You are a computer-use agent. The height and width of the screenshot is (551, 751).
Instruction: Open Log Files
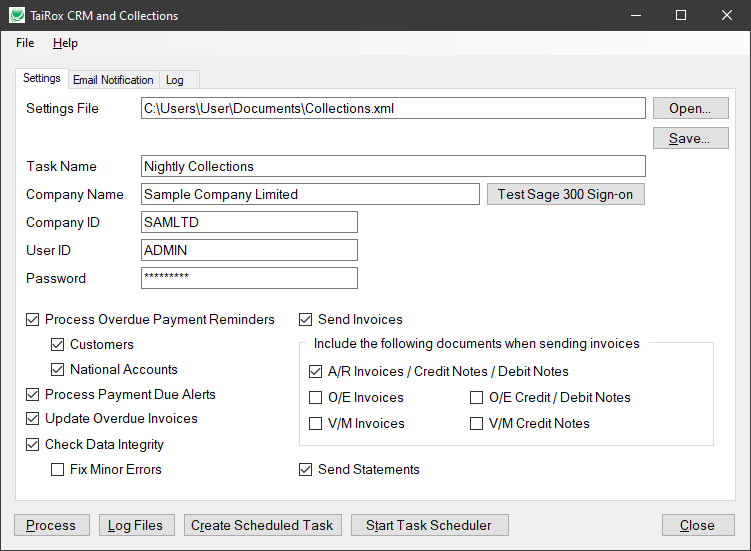137,525
